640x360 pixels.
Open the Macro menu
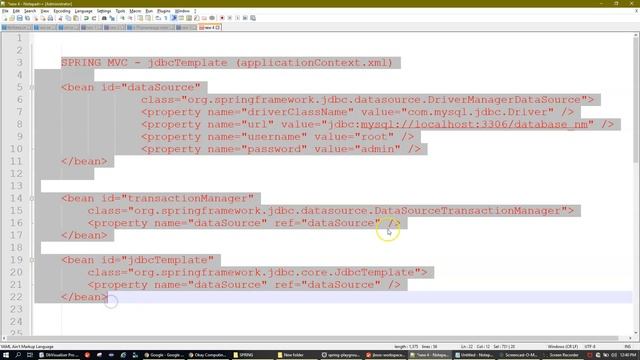click(135, 11)
